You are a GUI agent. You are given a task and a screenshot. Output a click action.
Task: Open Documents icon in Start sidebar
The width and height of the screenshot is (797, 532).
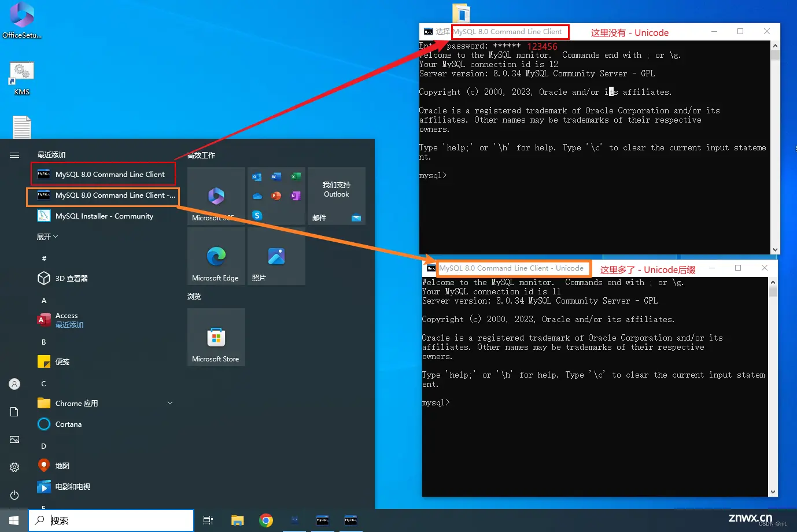pyautogui.click(x=14, y=412)
